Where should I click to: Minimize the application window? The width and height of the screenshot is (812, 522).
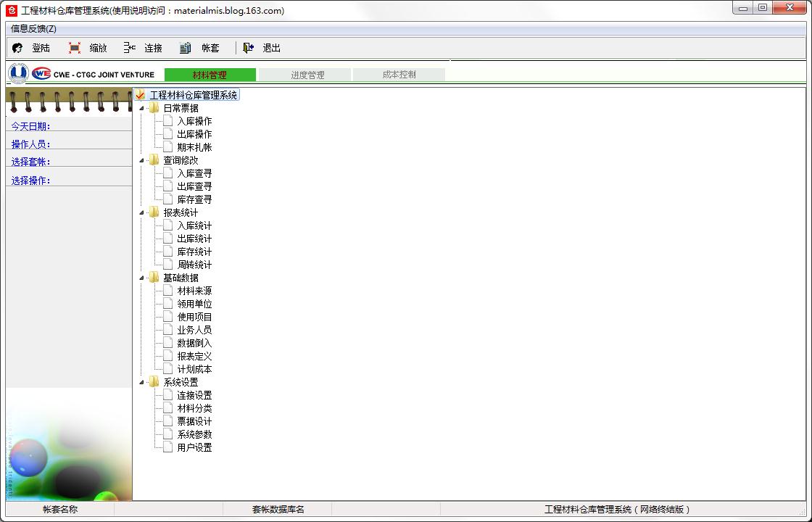(744, 8)
